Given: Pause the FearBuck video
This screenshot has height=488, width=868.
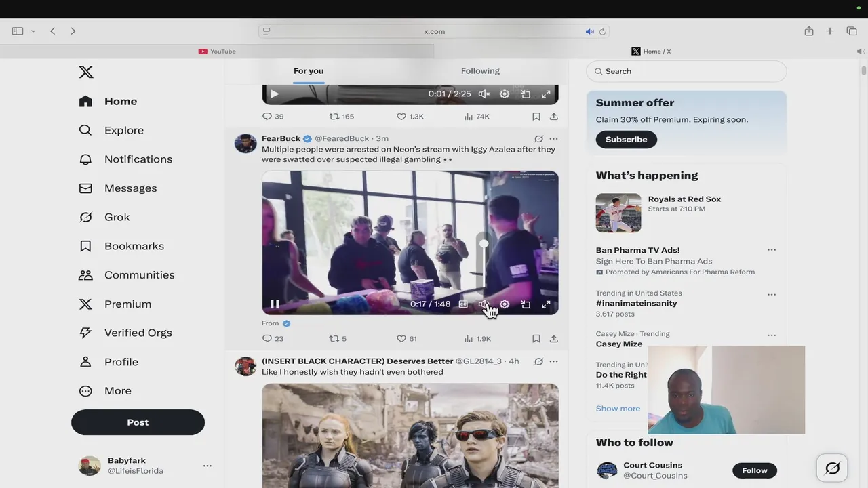Looking at the screenshot, I should pyautogui.click(x=275, y=304).
